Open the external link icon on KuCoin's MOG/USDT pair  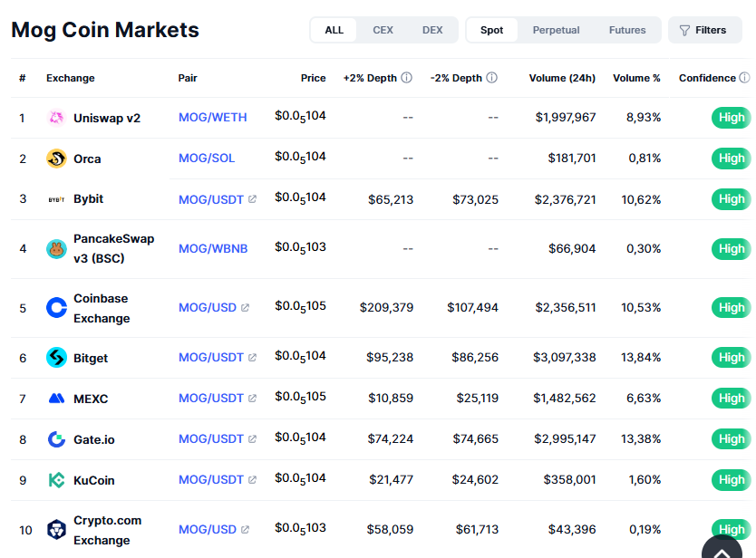pyautogui.click(x=252, y=479)
